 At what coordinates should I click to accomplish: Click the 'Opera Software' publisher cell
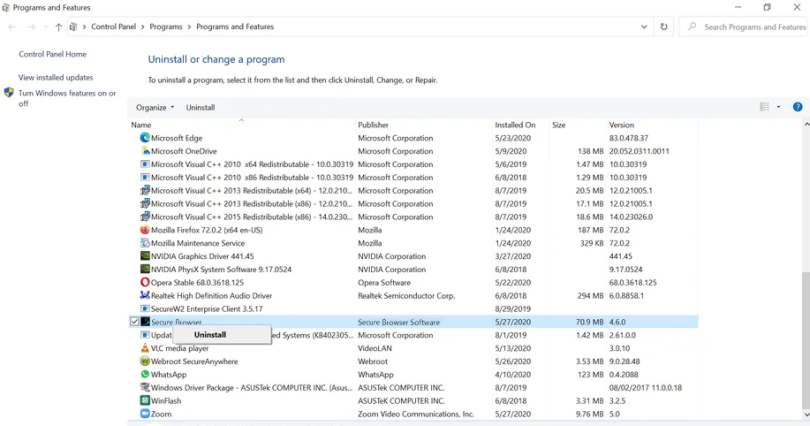click(384, 282)
